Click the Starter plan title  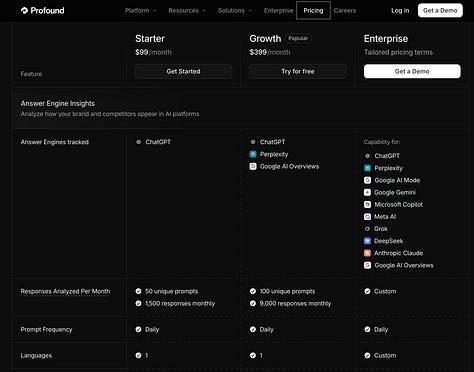(x=150, y=39)
